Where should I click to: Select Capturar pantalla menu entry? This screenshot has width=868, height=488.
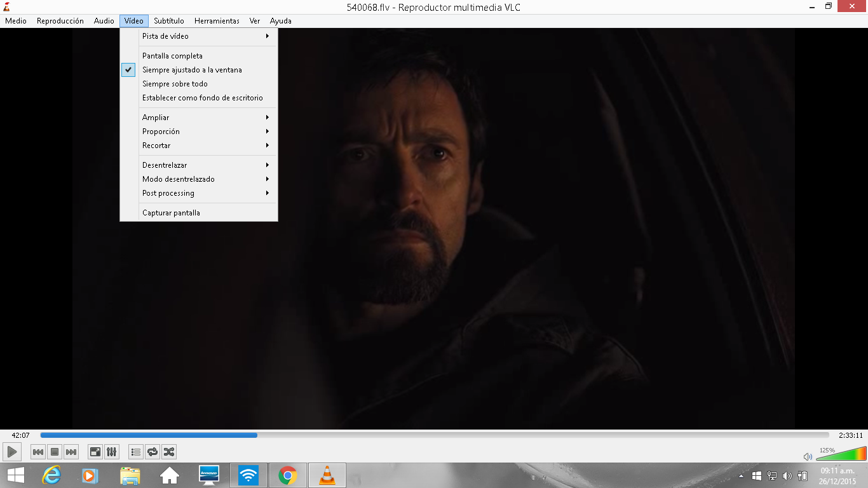coord(199,213)
